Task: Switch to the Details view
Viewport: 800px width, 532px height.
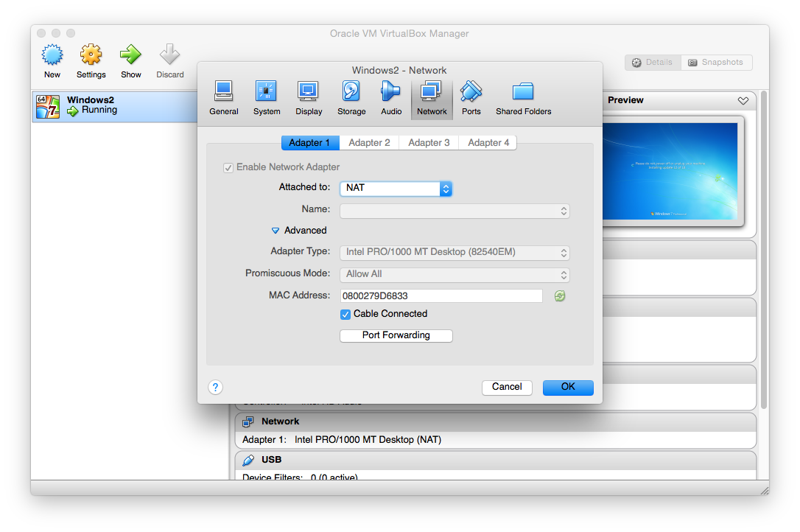Action: [653, 63]
